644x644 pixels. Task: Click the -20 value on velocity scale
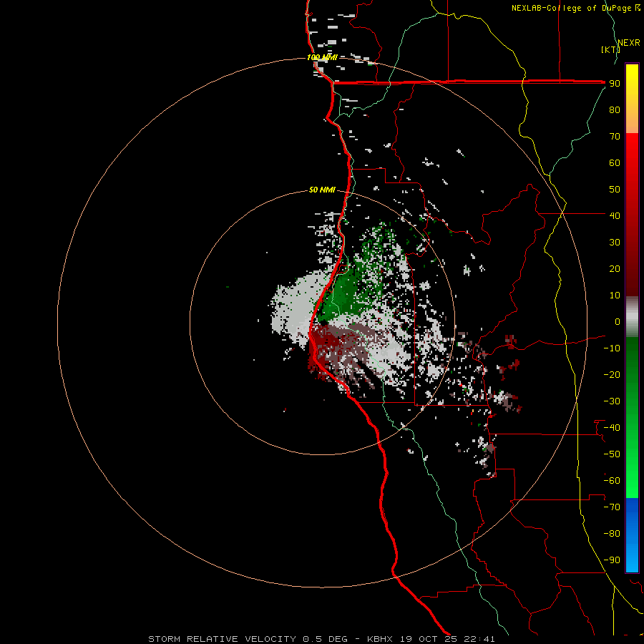tap(612, 374)
